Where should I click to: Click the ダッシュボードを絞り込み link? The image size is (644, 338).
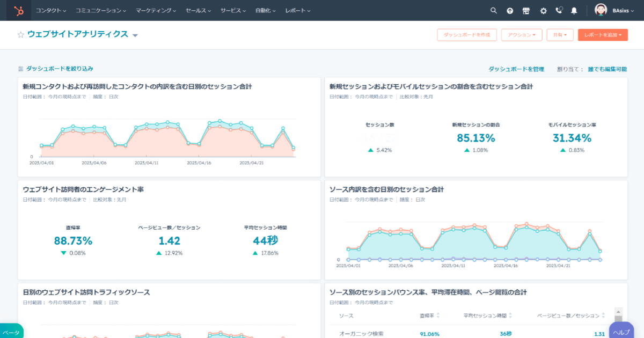(x=60, y=69)
